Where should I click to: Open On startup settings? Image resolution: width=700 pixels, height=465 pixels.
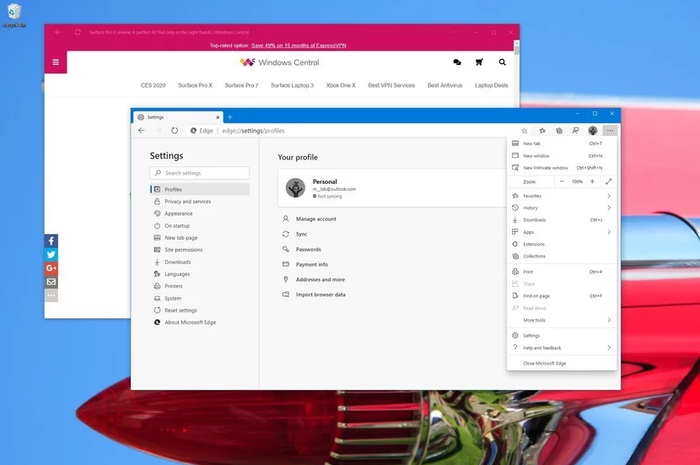(200, 226)
